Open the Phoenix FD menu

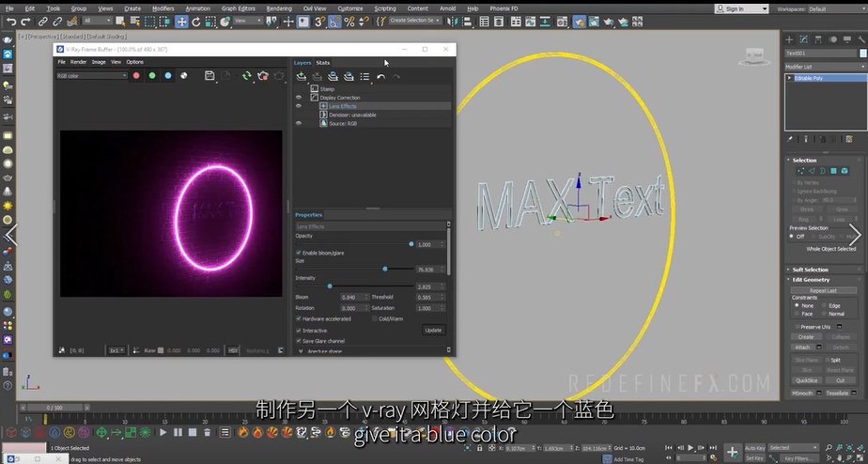(504, 8)
